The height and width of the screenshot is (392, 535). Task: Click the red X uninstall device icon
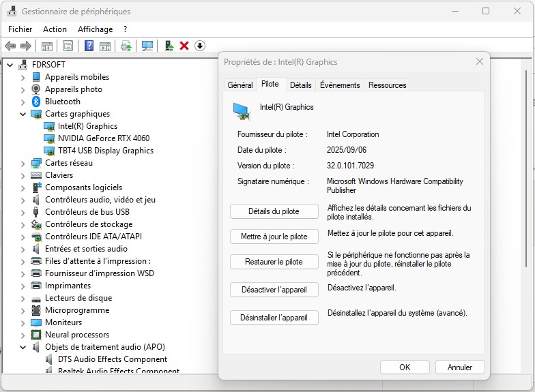click(184, 46)
